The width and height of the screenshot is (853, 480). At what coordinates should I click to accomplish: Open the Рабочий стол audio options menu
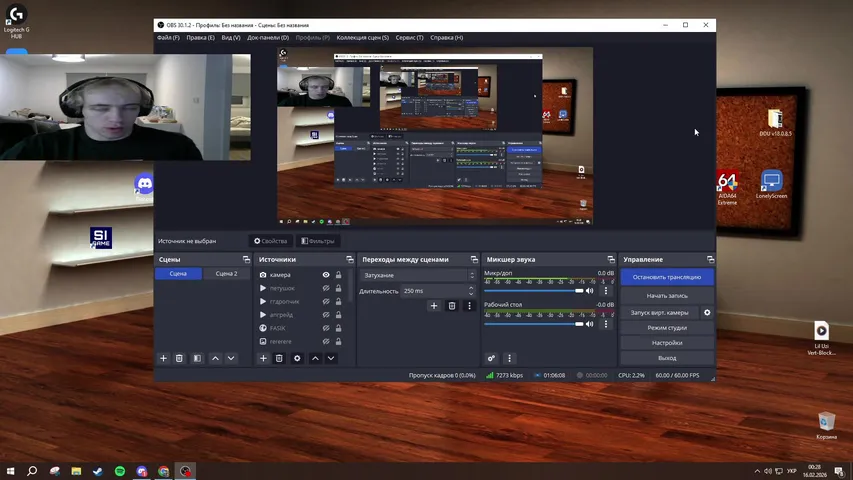point(605,324)
